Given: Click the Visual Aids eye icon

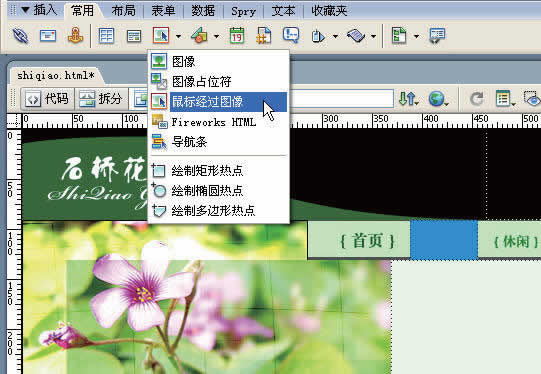Looking at the screenshot, I should pos(532,99).
